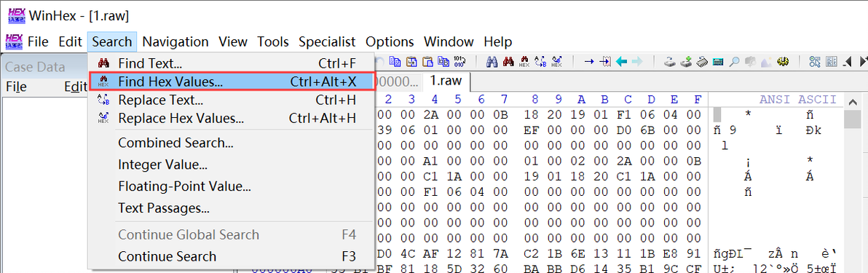
Task: Click the yellow gear toolbar icon
Action: (783, 61)
